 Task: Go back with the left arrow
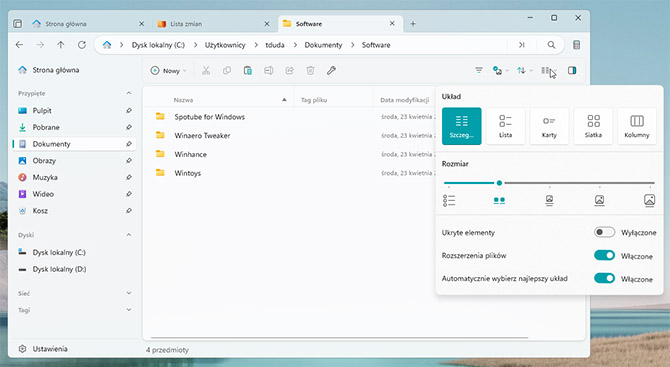[x=19, y=45]
